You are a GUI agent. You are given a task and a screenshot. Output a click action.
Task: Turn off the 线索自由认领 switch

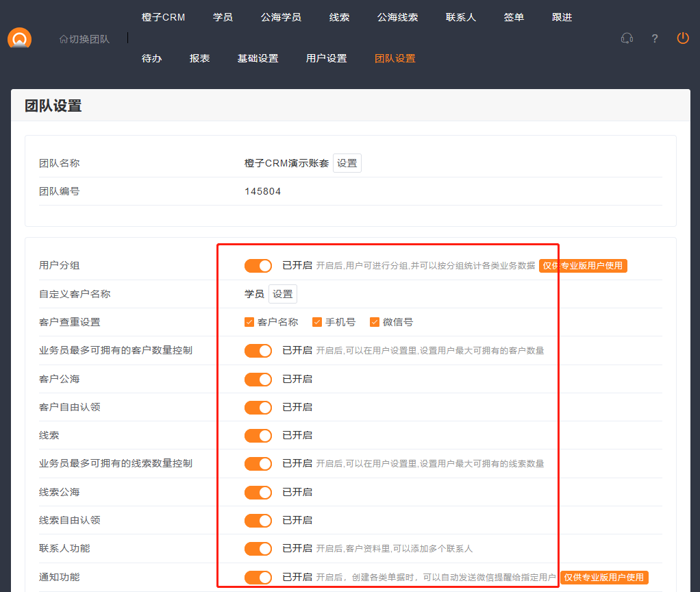point(258,521)
